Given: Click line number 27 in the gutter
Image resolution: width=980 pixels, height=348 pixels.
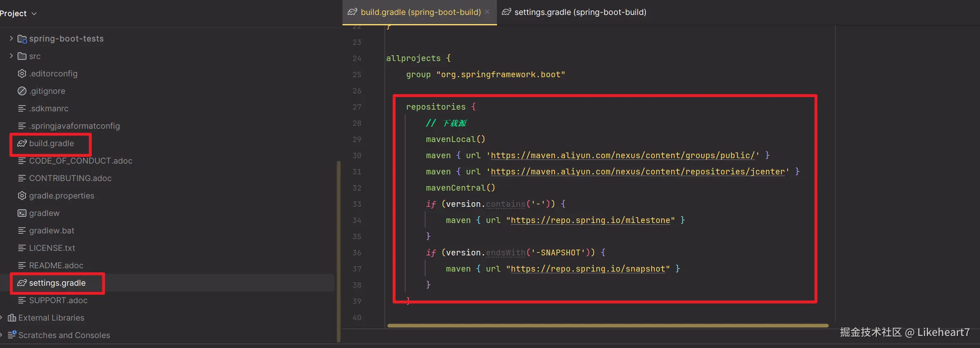Looking at the screenshot, I should click(x=357, y=107).
